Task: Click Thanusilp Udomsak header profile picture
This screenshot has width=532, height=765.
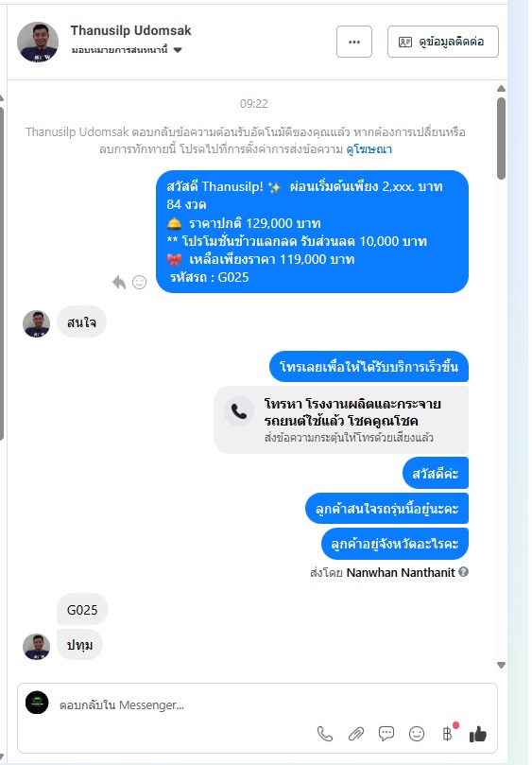Action: (x=38, y=42)
